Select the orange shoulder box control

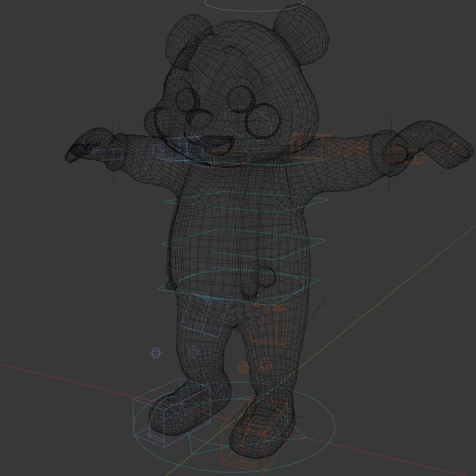tap(311, 147)
